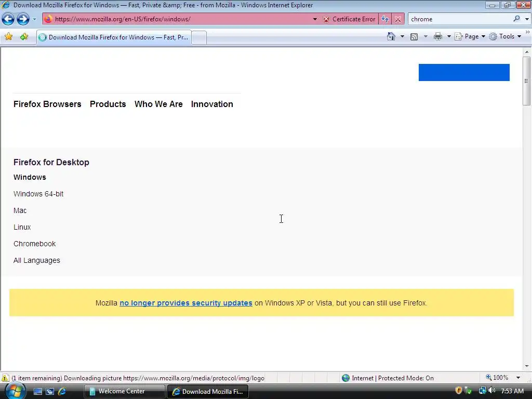
Task: Click the Home page icon
Action: (391, 36)
